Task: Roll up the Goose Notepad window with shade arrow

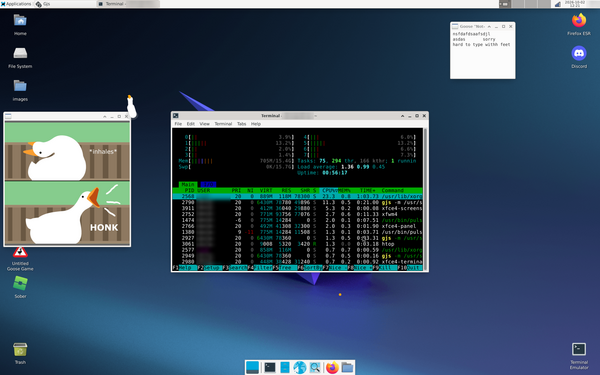Action: click(489, 26)
